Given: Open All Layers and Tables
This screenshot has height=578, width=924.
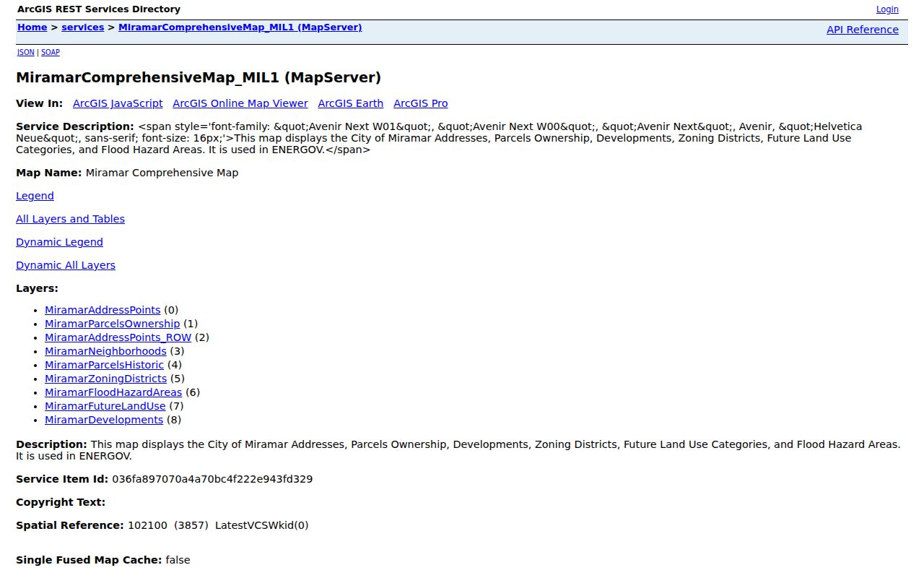Looking at the screenshot, I should click(x=70, y=219).
